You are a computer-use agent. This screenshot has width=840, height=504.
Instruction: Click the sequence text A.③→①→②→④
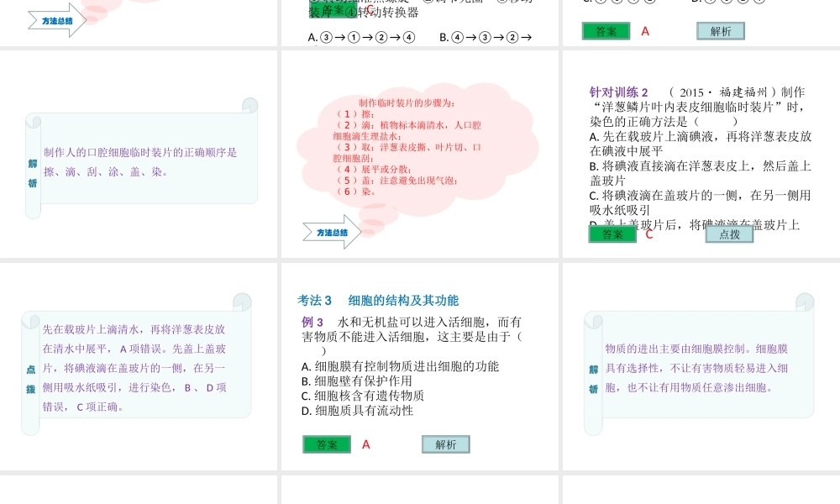(361, 38)
